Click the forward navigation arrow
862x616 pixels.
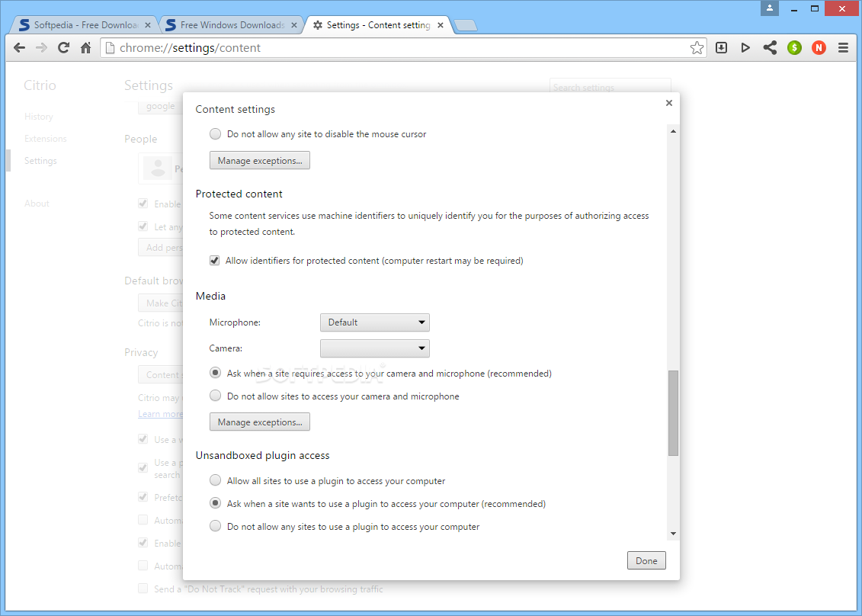41,48
